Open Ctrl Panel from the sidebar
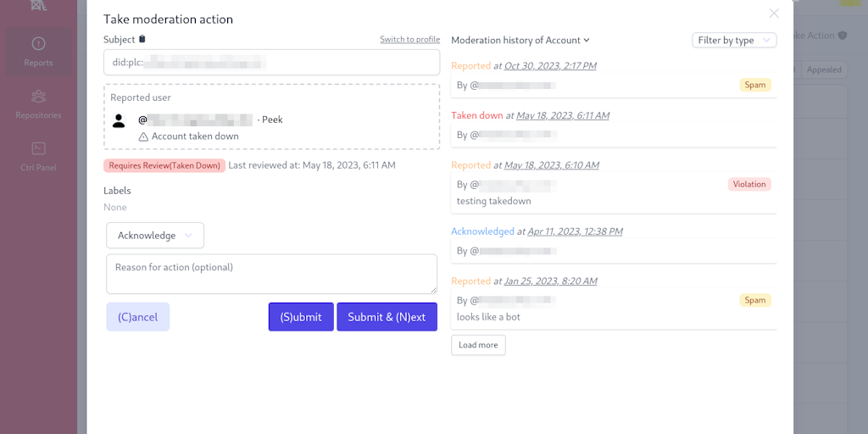The image size is (868, 434). pos(38,156)
